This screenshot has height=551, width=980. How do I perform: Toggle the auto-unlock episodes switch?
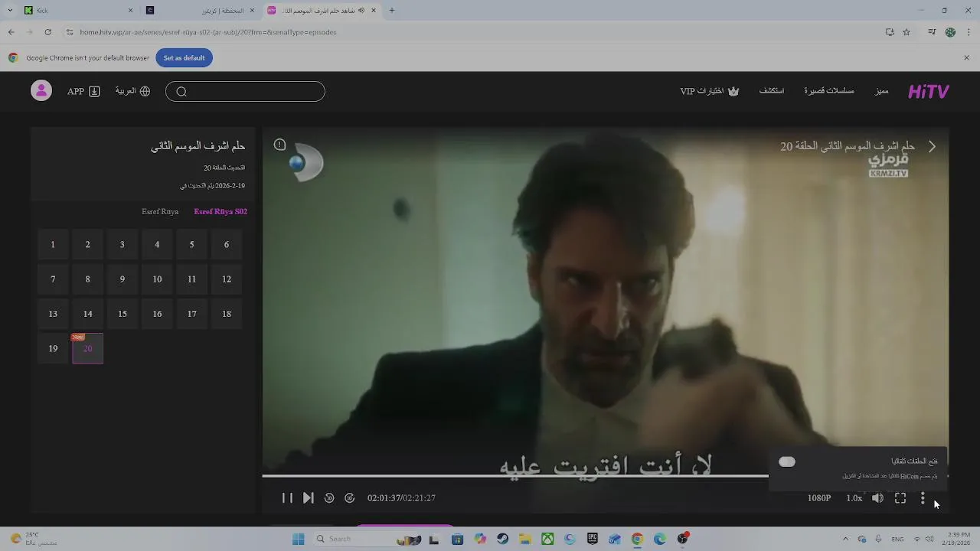(787, 461)
